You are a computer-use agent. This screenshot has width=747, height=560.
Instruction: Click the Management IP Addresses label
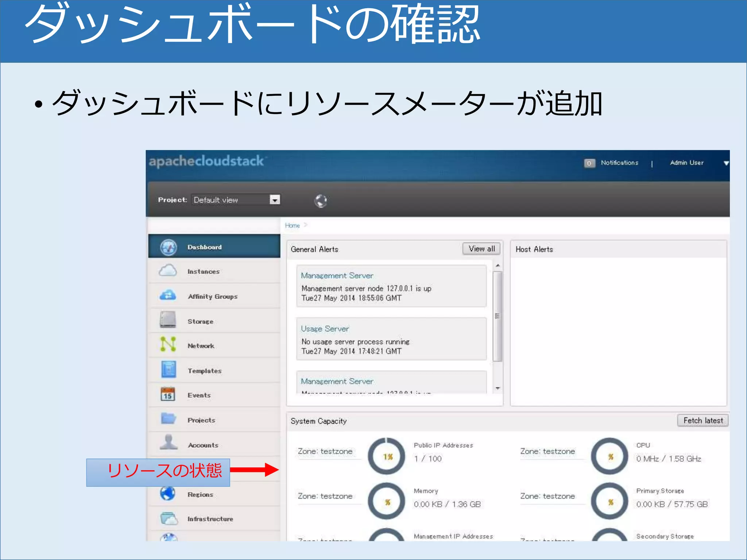453,536
